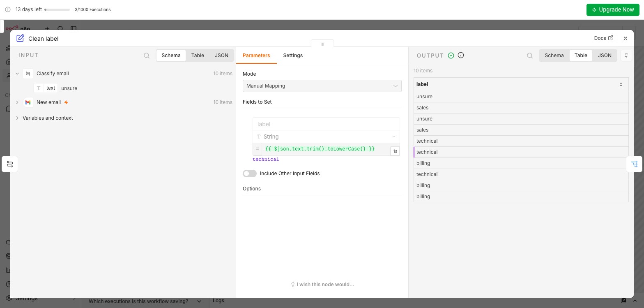Click the green output success checkmark icon

click(x=451, y=56)
